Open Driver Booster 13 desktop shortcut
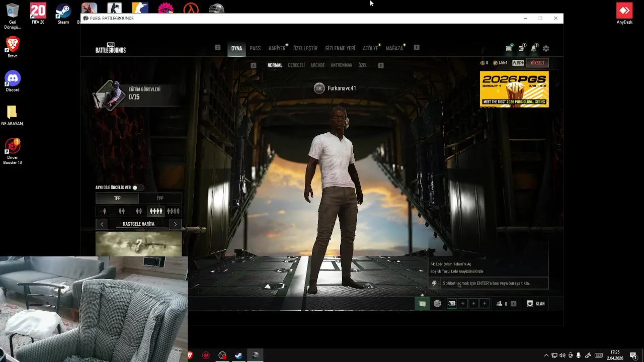The height and width of the screenshot is (362, 644). click(13, 151)
